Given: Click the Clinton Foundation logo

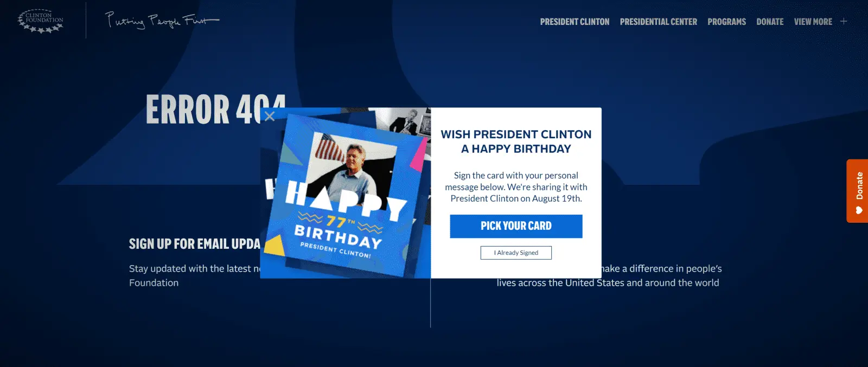Looking at the screenshot, I should point(41,21).
